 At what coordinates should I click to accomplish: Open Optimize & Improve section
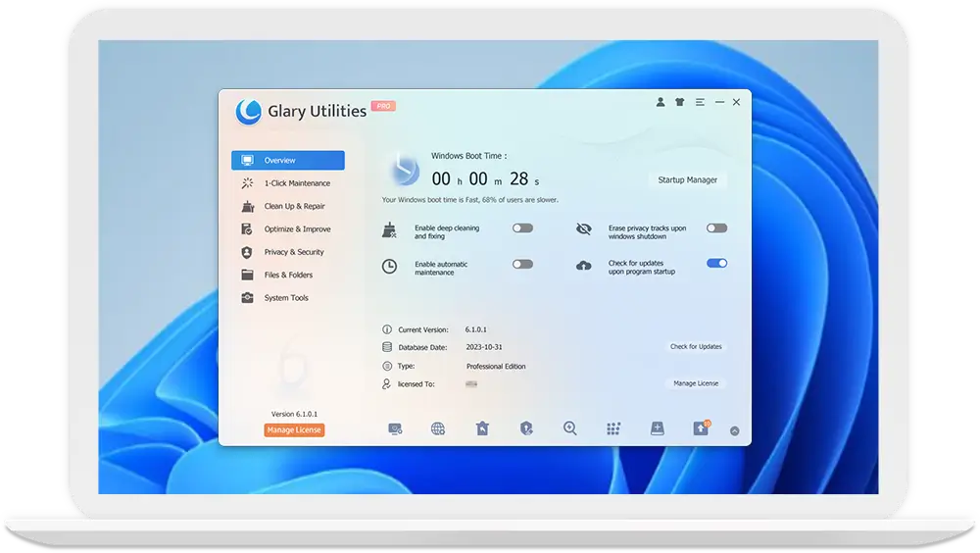coord(287,229)
